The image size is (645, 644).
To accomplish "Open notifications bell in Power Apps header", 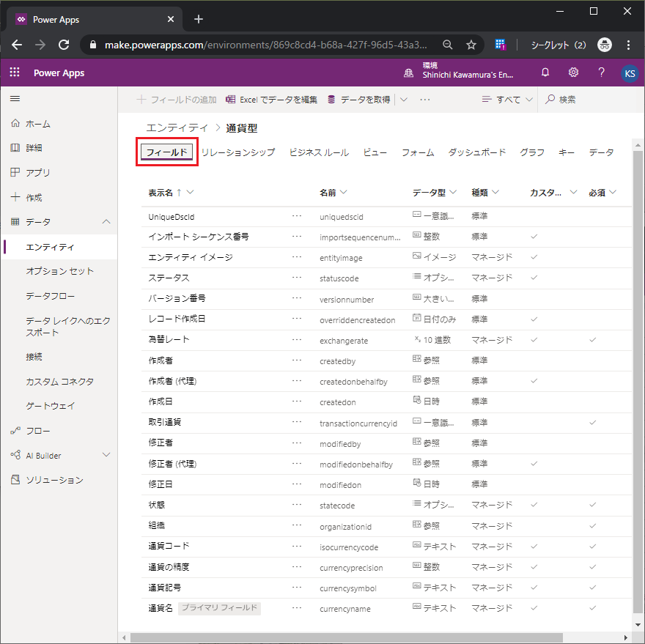I will 545,73.
